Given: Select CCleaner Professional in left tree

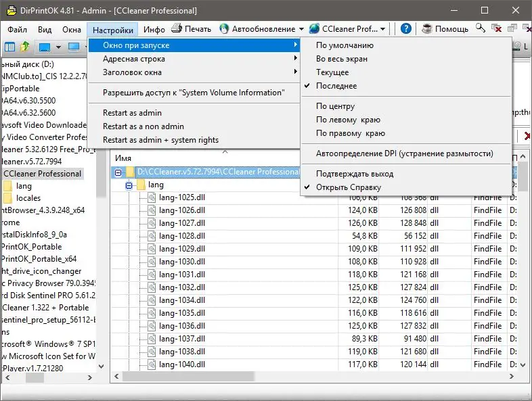Looking at the screenshot, I should click(43, 174).
